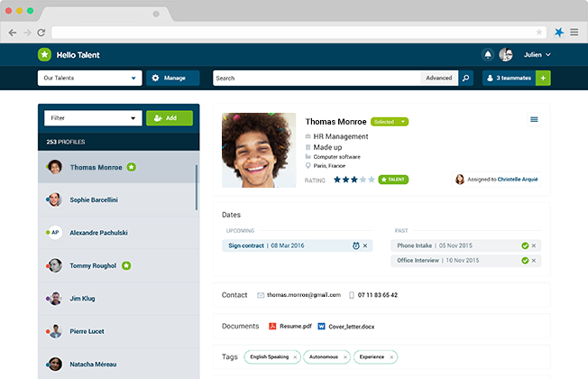Toggle Phone Intake completed checkmark
This screenshot has width=588, height=379.
(x=525, y=245)
